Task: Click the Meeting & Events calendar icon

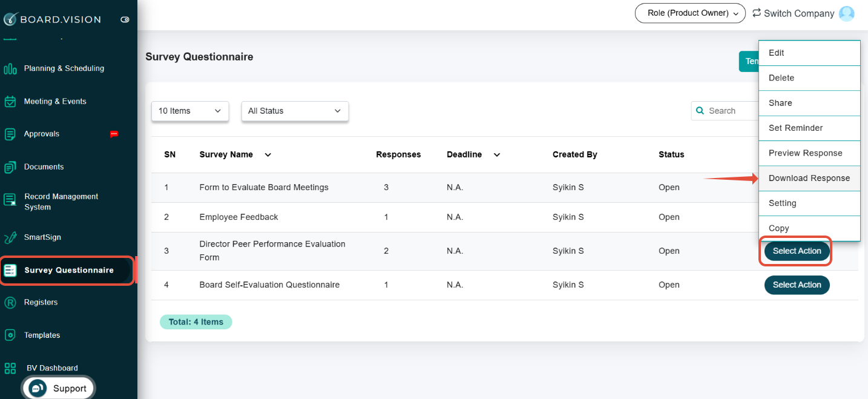Action: (x=10, y=101)
